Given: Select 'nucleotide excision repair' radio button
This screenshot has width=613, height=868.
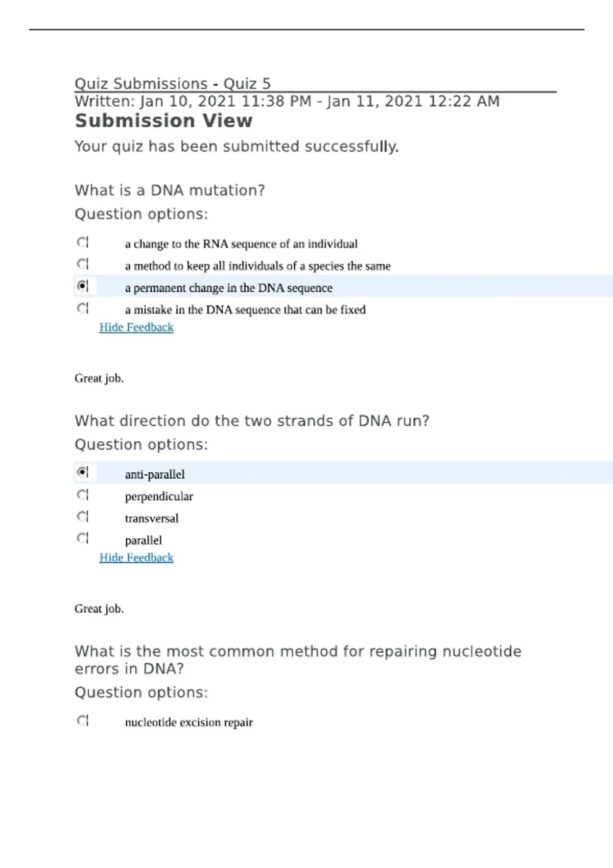Looking at the screenshot, I should coord(82,720).
